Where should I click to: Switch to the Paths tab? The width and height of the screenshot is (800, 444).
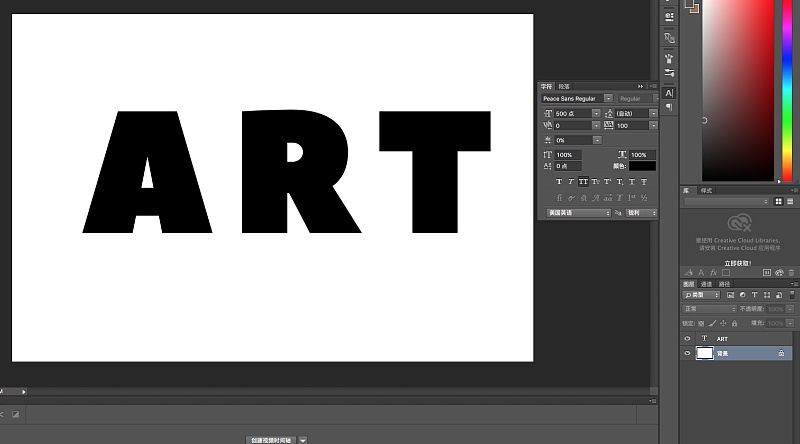pyautogui.click(x=724, y=284)
